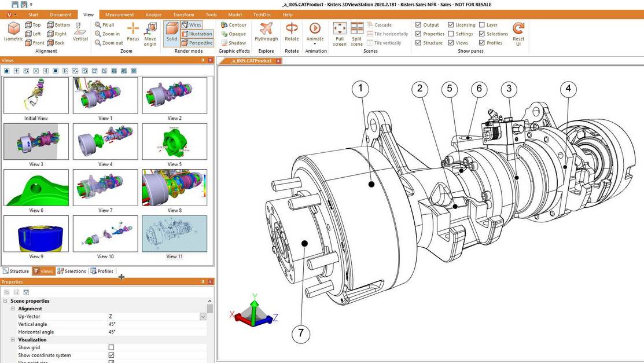Toggle the Structure pane checkbox
This screenshot has width=644, height=363.
point(418,43)
